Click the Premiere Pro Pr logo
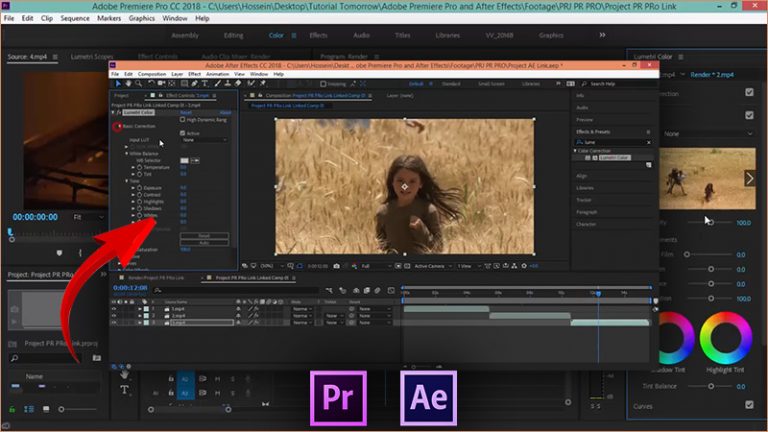The height and width of the screenshot is (432, 768). coord(338,399)
